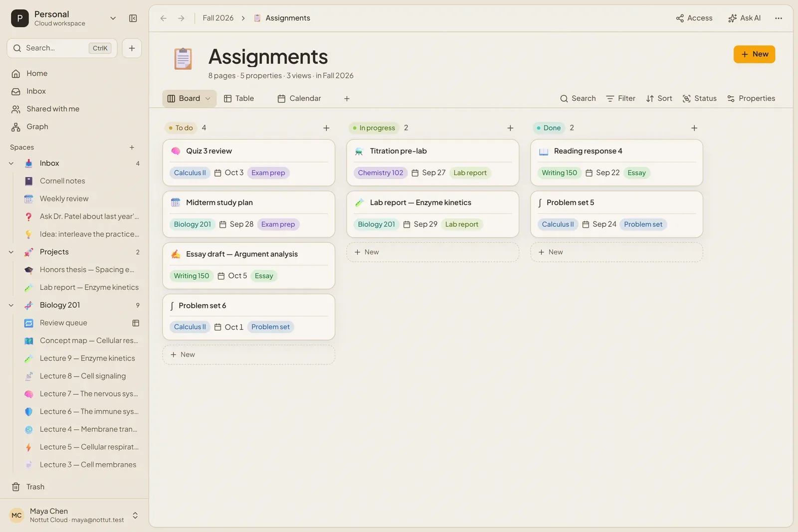Open Honors thesis project page

[x=81, y=270]
